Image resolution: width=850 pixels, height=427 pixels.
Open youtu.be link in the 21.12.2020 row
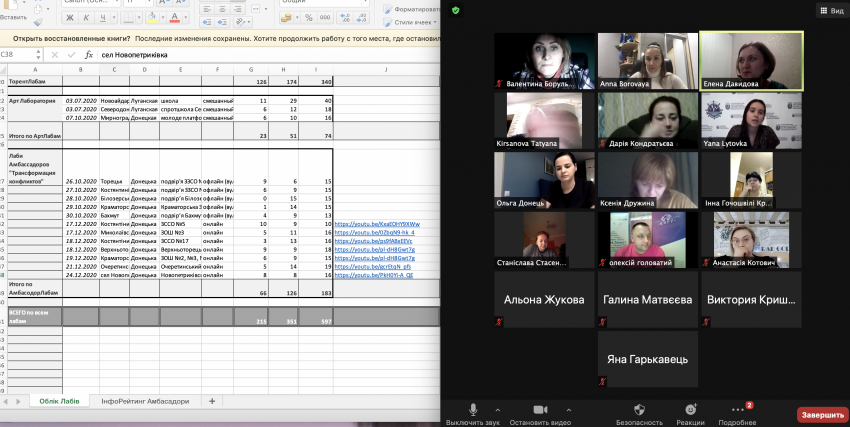pyautogui.click(x=373, y=267)
